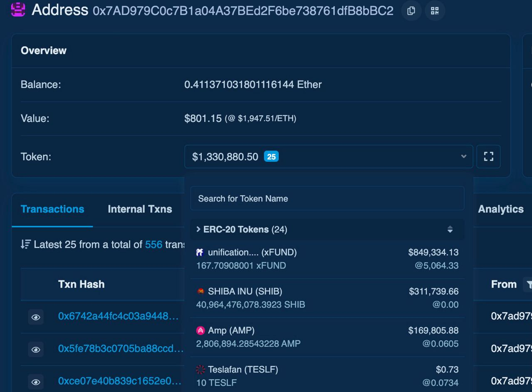Click the $311,739.66 SHIB value
This screenshot has height=392, width=532.
point(433,291)
